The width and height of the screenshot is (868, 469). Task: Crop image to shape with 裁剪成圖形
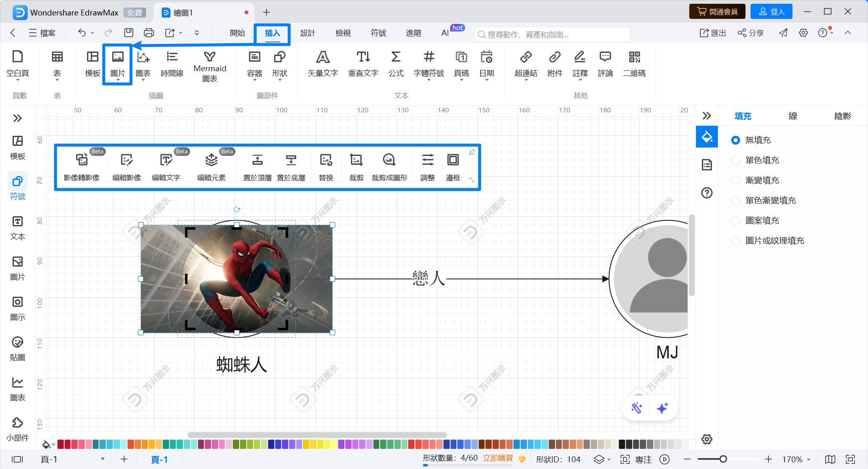coord(389,167)
